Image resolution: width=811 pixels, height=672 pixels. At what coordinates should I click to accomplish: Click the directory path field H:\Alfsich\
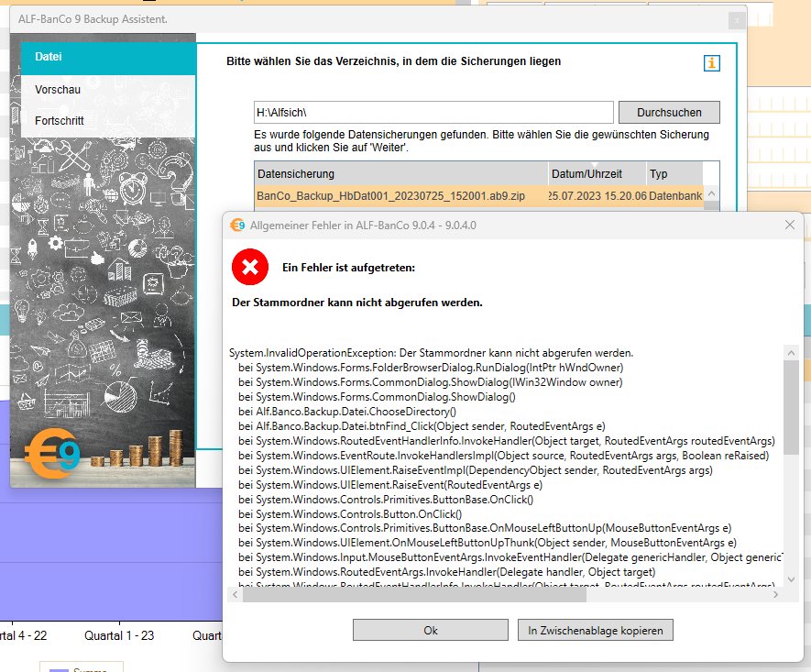[x=433, y=112]
